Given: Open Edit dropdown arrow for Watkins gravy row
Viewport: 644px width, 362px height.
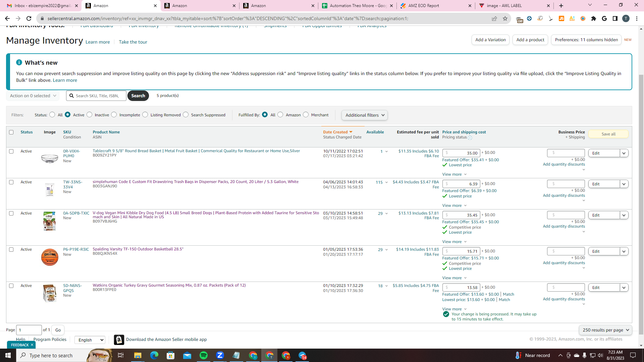Looking at the screenshot, I should (624, 288).
